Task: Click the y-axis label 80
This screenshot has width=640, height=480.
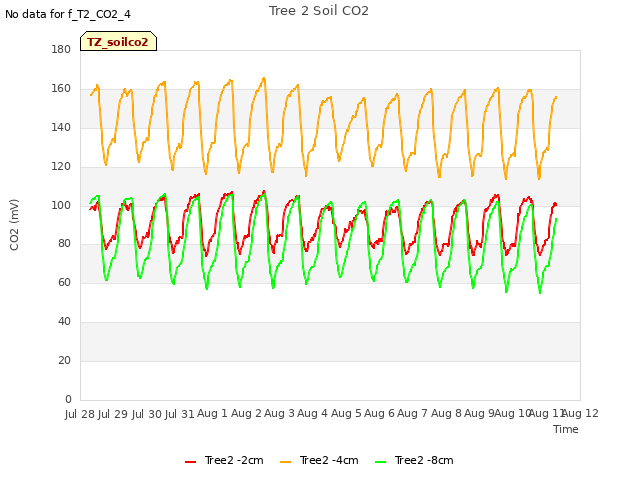Action: pyautogui.click(x=64, y=244)
